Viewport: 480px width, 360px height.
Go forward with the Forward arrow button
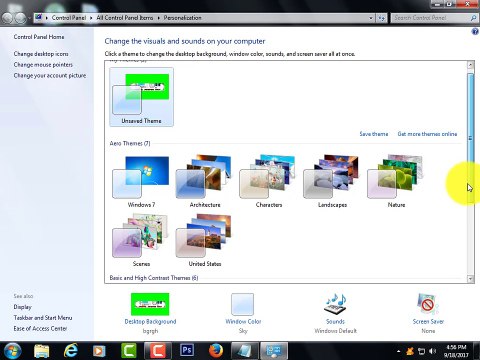(x=21, y=18)
